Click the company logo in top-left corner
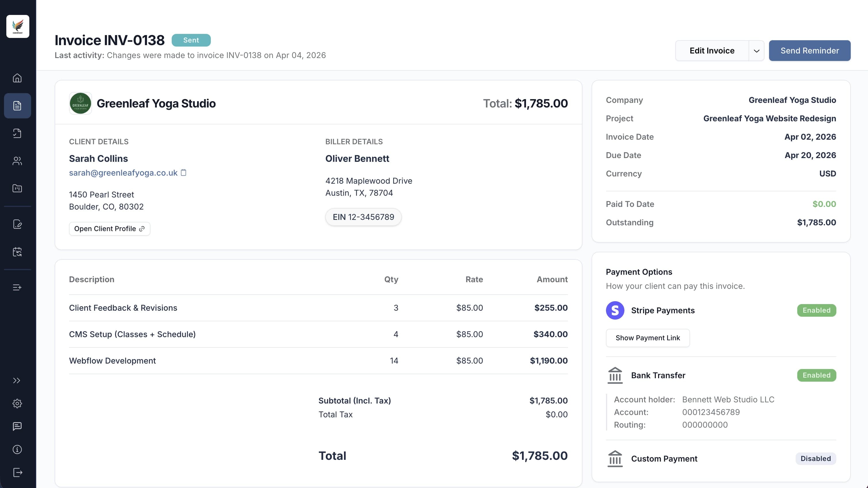Screen dimensions: 868x488 click(x=17, y=26)
